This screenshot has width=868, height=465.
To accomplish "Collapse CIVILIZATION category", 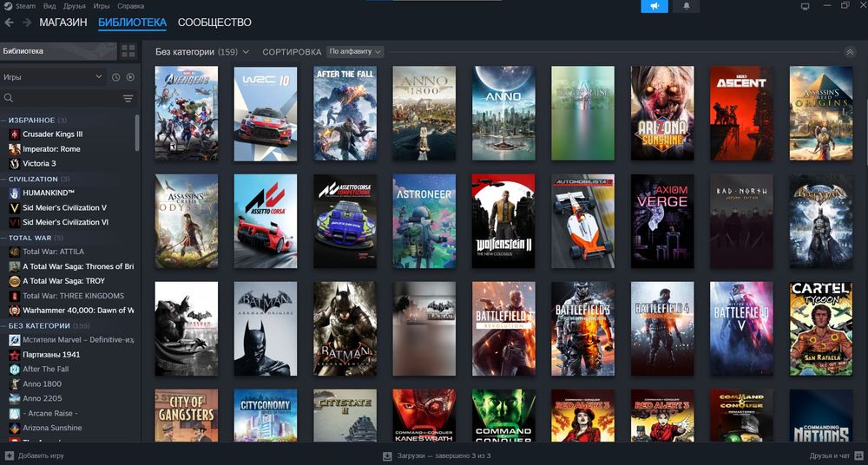I will [33, 179].
